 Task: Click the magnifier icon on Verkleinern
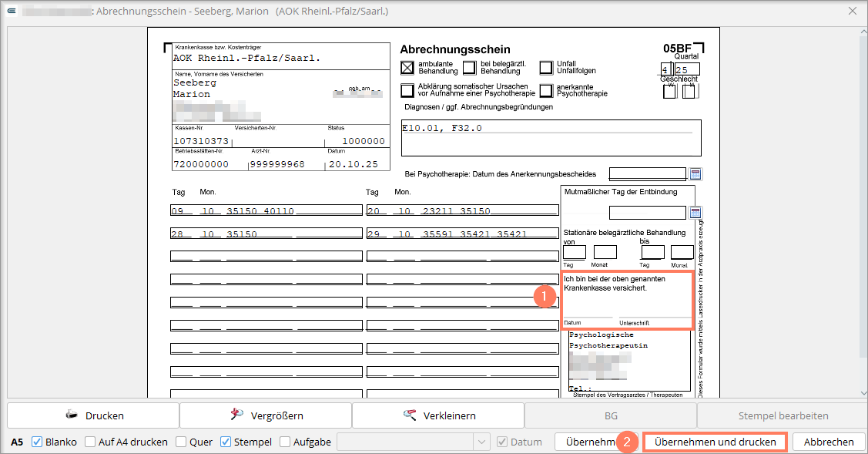(x=410, y=415)
